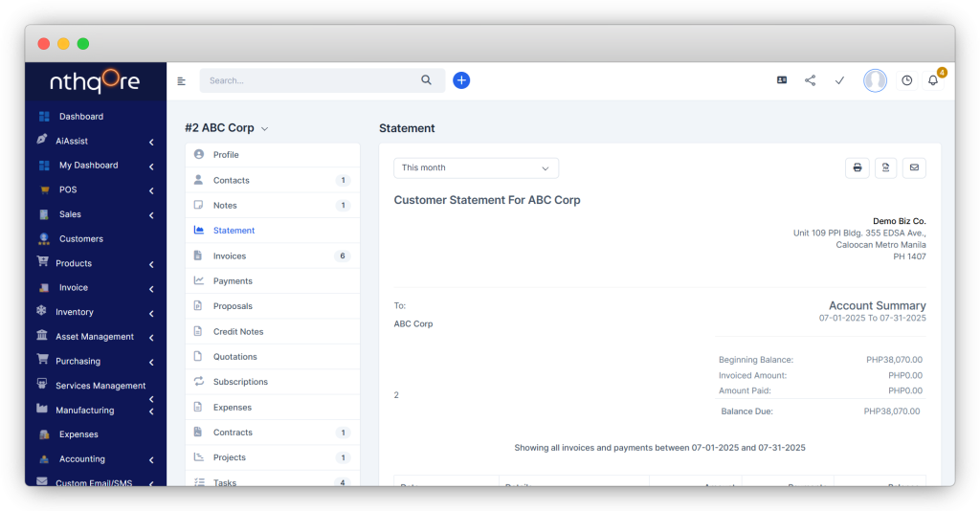
Task: Click the Search input field
Action: (311, 81)
